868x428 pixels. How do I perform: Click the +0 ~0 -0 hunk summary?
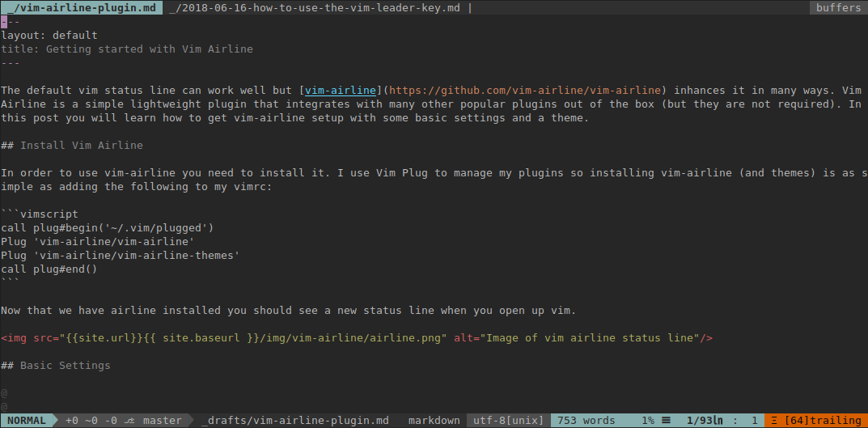91,421
